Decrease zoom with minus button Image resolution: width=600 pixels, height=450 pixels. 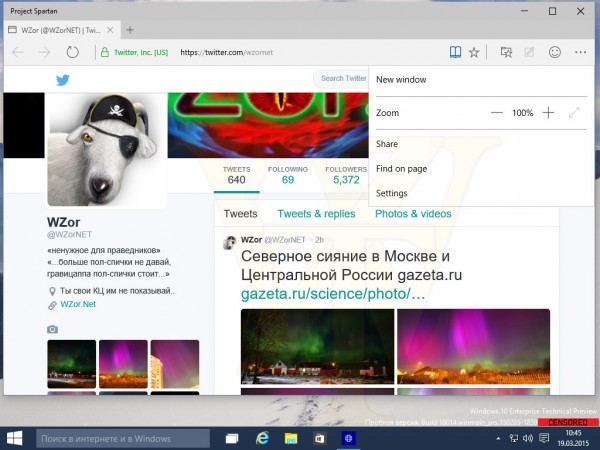[497, 113]
